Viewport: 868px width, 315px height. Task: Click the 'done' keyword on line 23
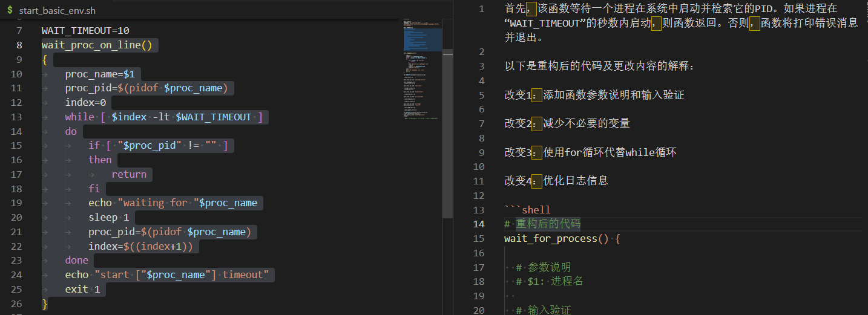coord(76,260)
